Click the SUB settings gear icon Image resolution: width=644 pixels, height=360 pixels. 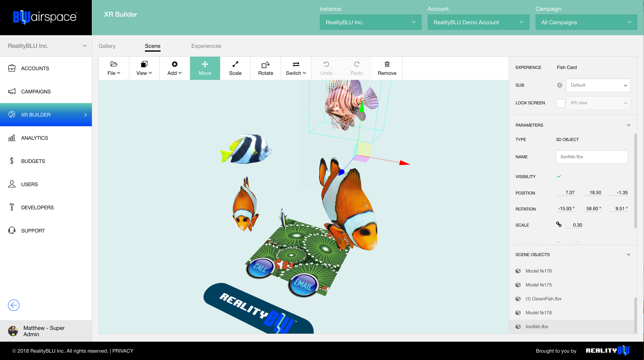tap(559, 85)
